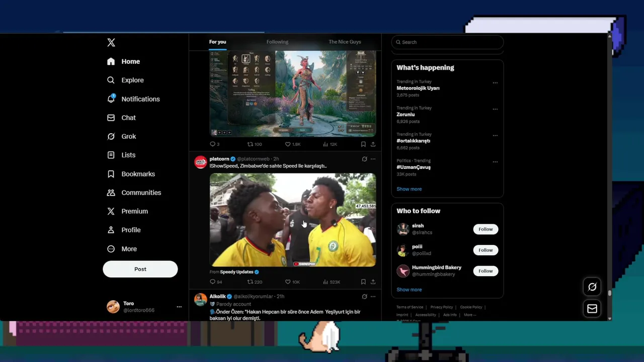Open Terms of Service footer link
Viewport: 644px width, 362px height.
tap(410, 307)
